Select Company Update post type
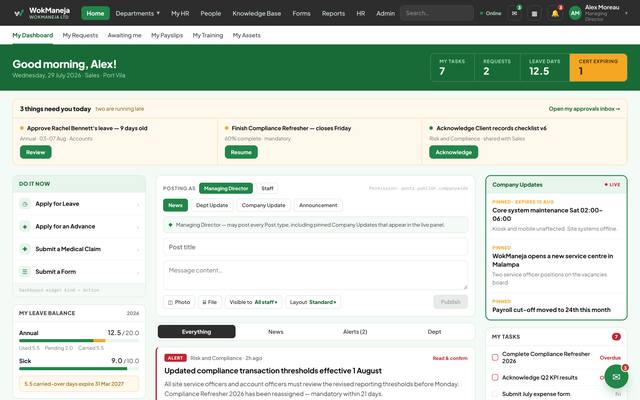Screen dimensions: 640x400 click(x=264, y=205)
